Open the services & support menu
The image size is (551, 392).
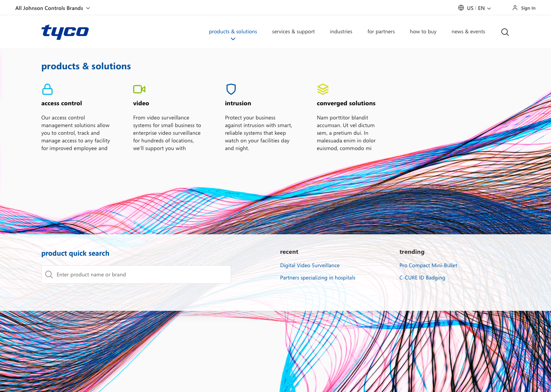(x=293, y=31)
